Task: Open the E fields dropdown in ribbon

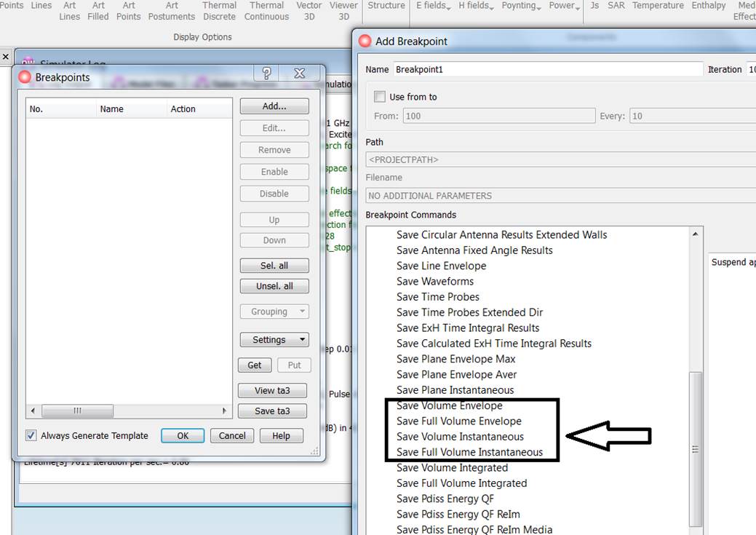Action: click(434, 6)
